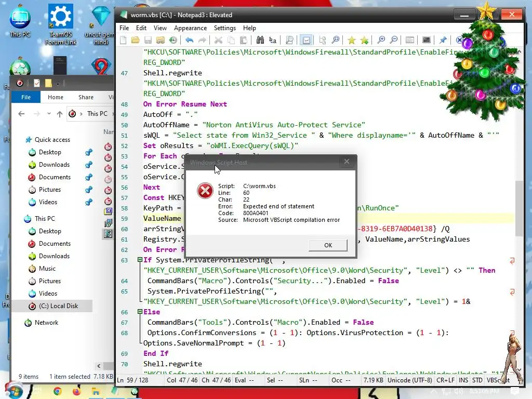Click the Notepad3 vertical scrollbar thumb

coord(519,208)
